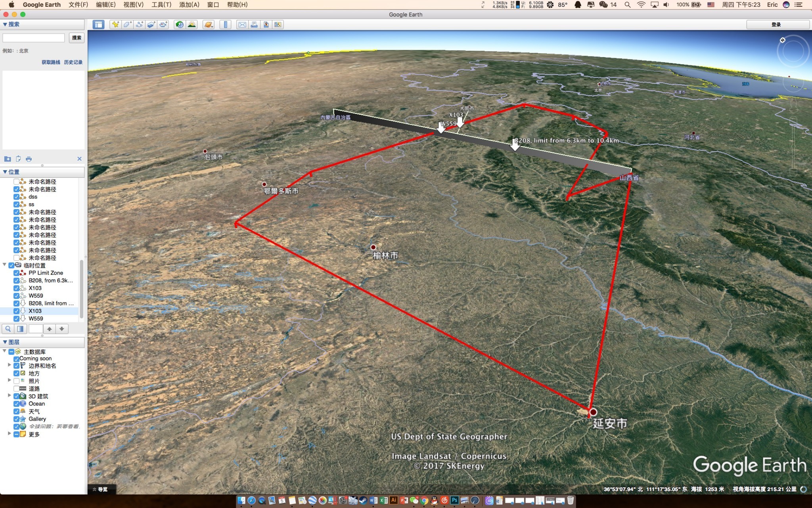Click the view in Google Maps icon

coord(278,25)
